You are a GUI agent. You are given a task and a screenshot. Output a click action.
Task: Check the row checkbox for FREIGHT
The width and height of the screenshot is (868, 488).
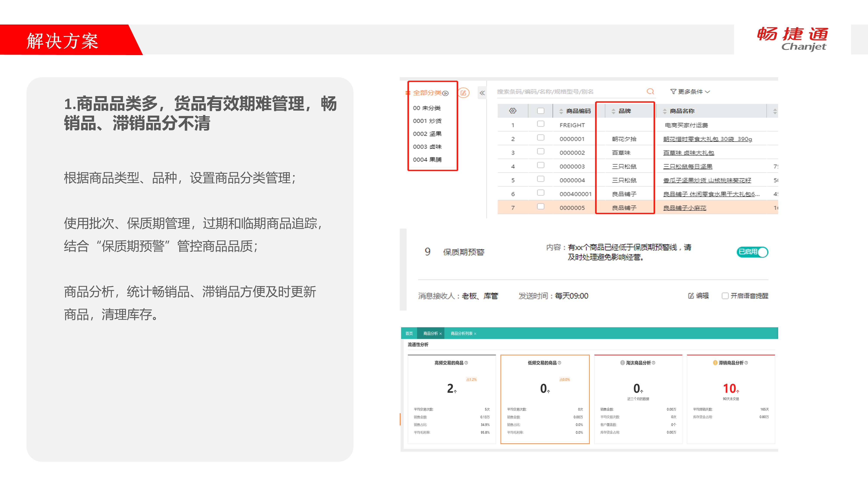tap(541, 124)
